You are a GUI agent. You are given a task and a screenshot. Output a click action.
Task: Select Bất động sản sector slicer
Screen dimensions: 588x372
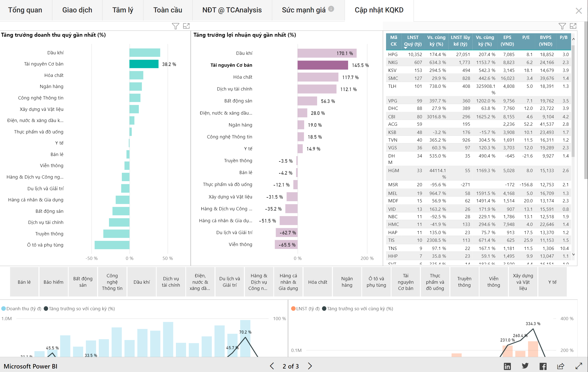tap(83, 282)
